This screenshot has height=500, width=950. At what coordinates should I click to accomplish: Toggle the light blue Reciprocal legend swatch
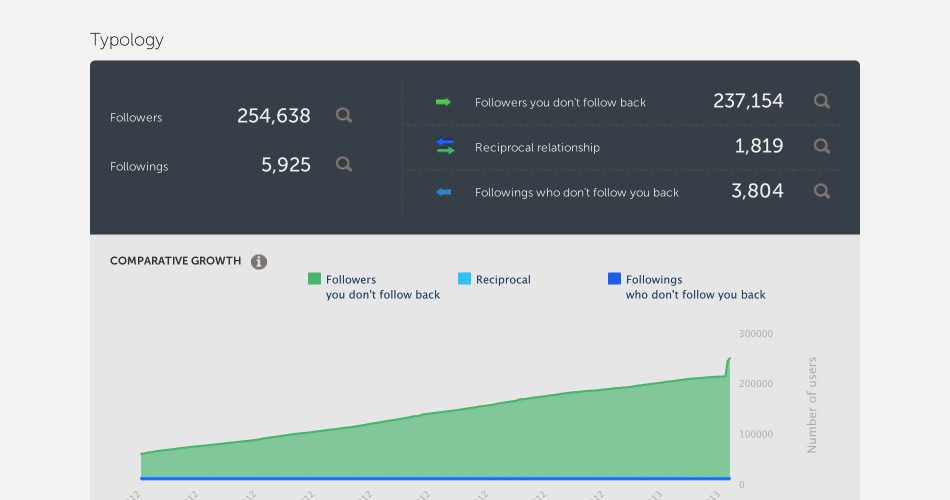(464, 279)
